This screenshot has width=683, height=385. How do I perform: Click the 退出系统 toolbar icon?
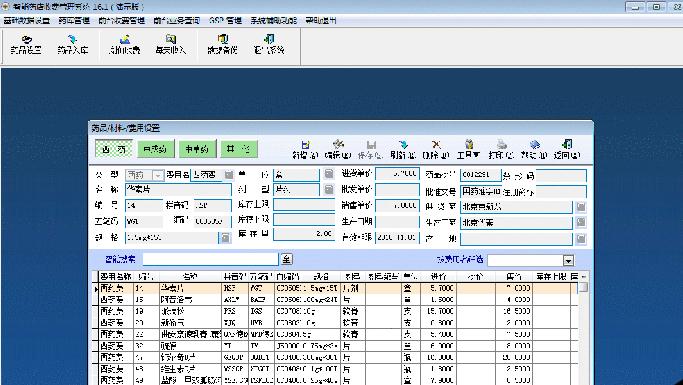(269, 45)
